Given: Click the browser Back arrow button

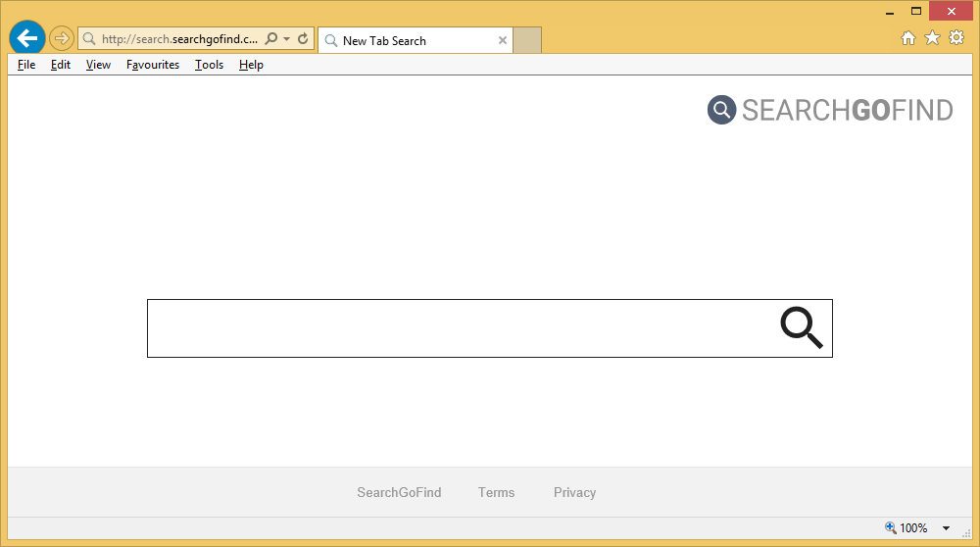Looking at the screenshot, I should [26, 39].
